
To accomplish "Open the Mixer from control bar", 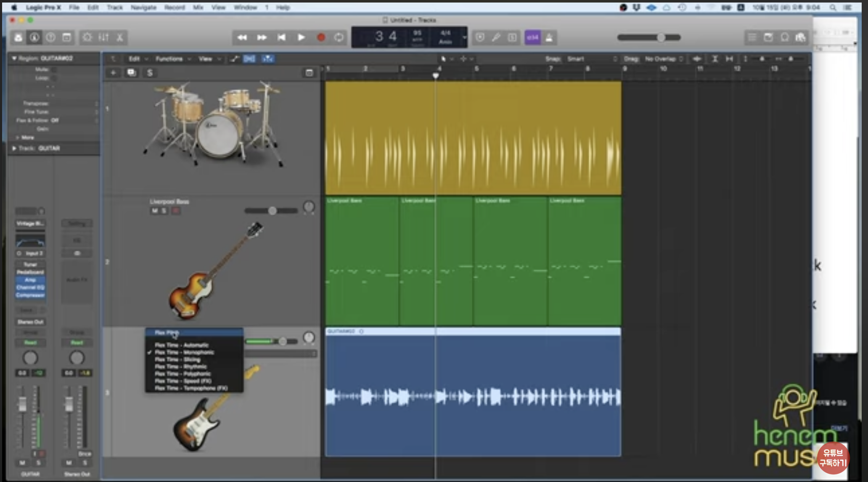I will tap(103, 37).
